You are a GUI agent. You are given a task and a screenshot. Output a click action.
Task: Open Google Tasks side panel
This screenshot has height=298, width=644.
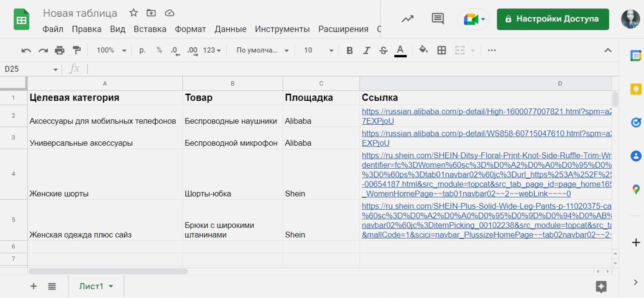pyautogui.click(x=636, y=122)
